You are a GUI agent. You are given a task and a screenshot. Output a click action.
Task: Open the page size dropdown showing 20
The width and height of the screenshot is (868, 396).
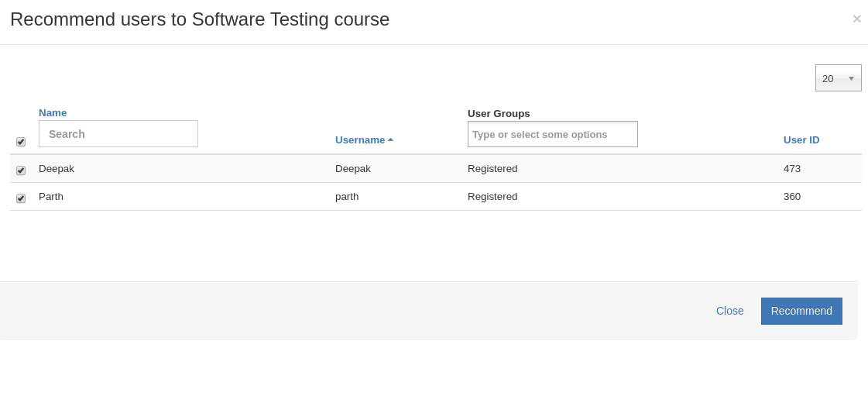coord(838,78)
